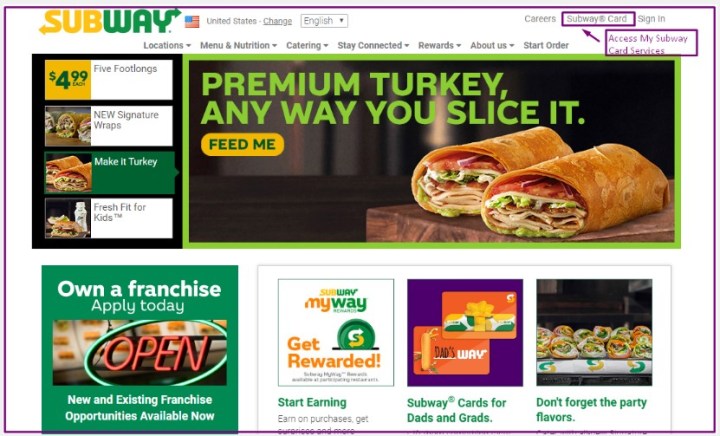Image resolution: width=720 pixels, height=436 pixels.
Task: Open the Rewards menu
Action: (439, 45)
